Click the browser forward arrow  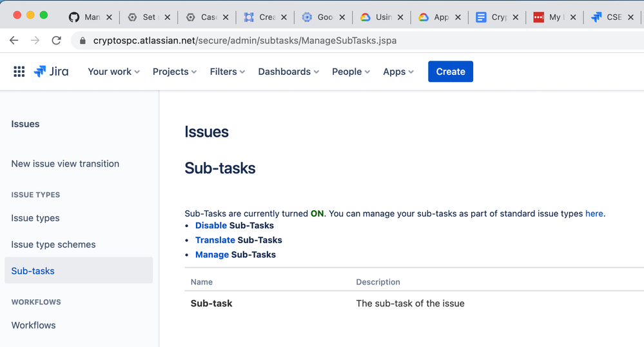tap(35, 40)
